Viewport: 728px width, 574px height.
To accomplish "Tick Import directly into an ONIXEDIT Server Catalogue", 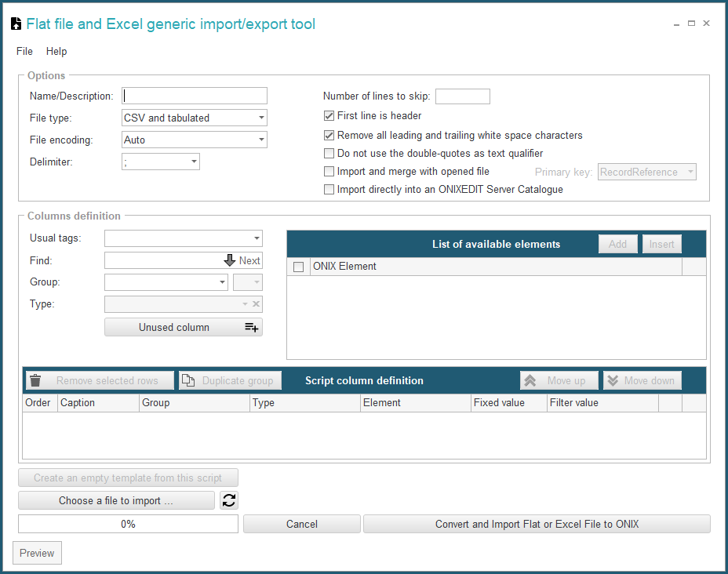I will point(329,189).
